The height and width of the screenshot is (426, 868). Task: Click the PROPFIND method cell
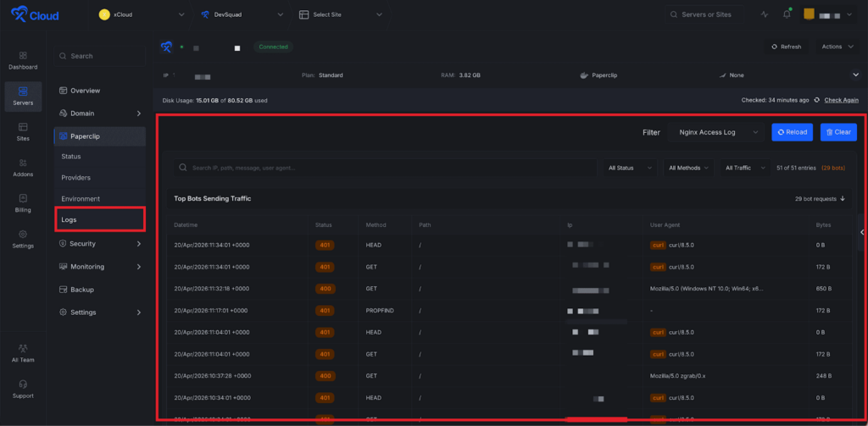coord(380,311)
